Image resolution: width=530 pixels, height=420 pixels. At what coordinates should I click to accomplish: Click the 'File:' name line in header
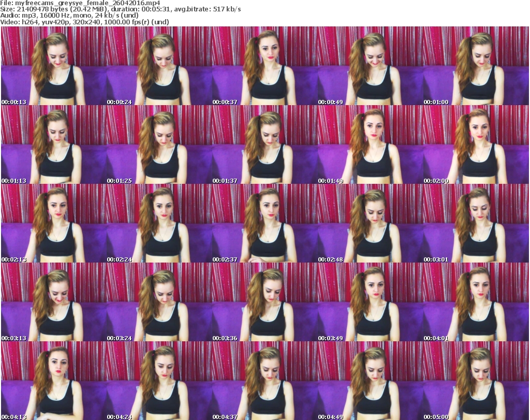coord(80,3)
